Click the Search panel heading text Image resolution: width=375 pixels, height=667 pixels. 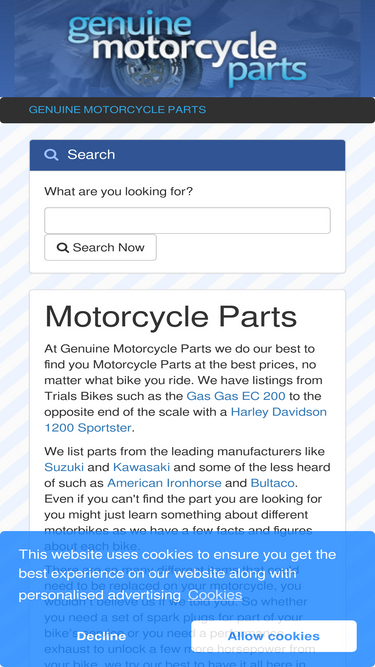click(x=91, y=154)
